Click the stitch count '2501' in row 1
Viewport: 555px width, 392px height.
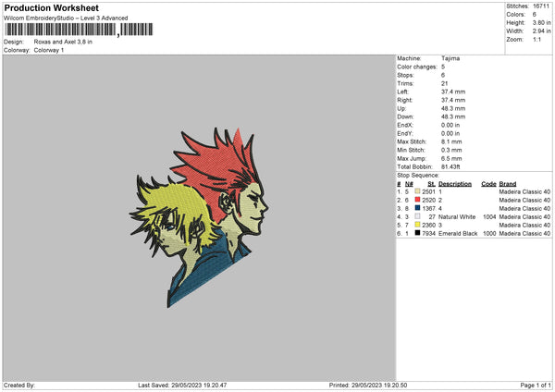(428, 191)
